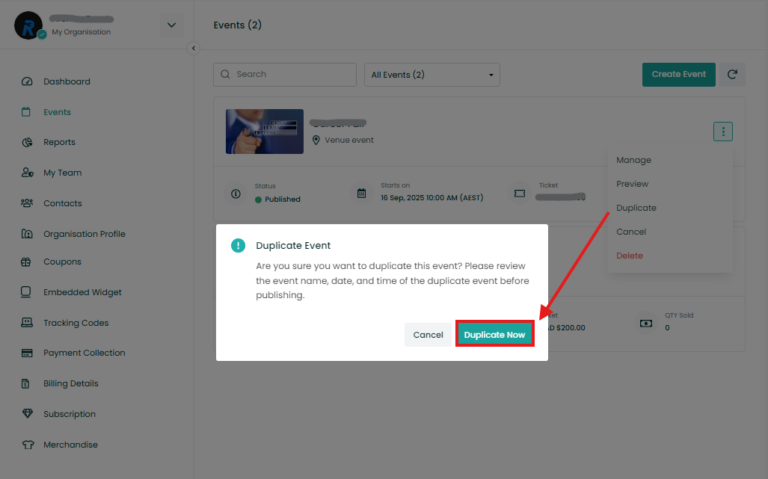Click the Tracking Codes laptop icon
This screenshot has width=768, height=479.
[27, 322]
